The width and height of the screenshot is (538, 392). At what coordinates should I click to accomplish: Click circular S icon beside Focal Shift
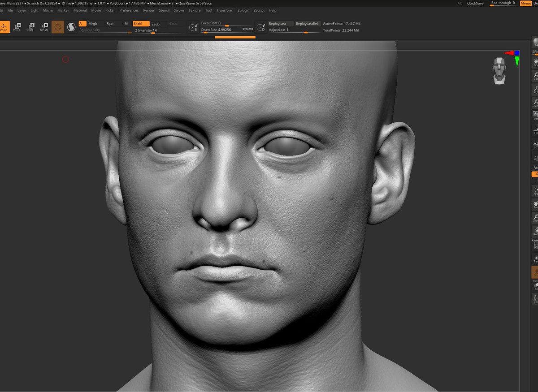[x=193, y=27]
